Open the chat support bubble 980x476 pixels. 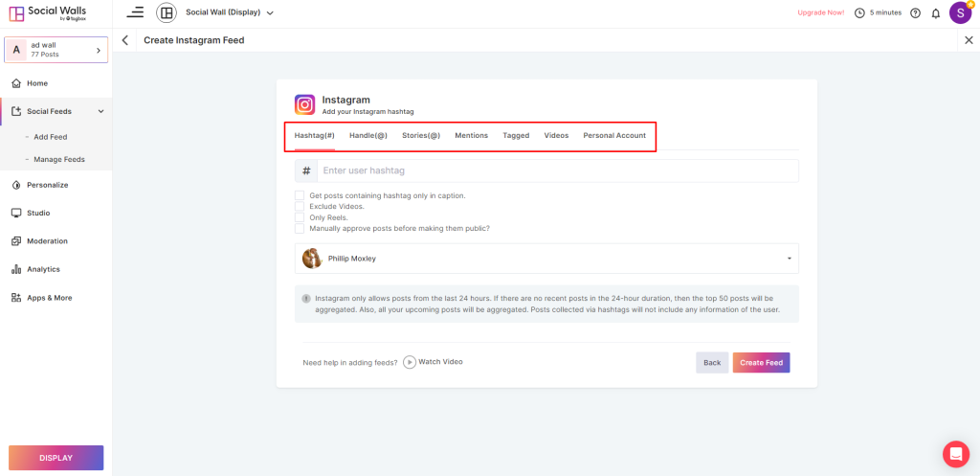click(956, 454)
